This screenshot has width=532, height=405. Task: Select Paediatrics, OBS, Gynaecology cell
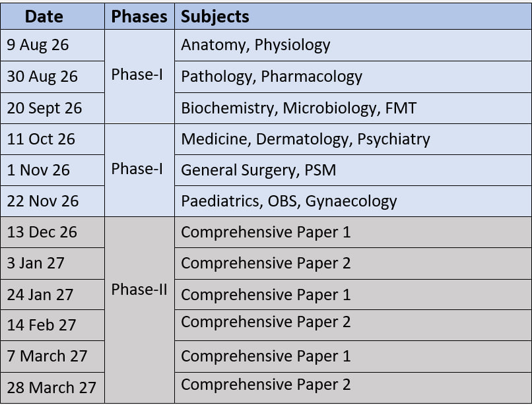[x=353, y=201]
